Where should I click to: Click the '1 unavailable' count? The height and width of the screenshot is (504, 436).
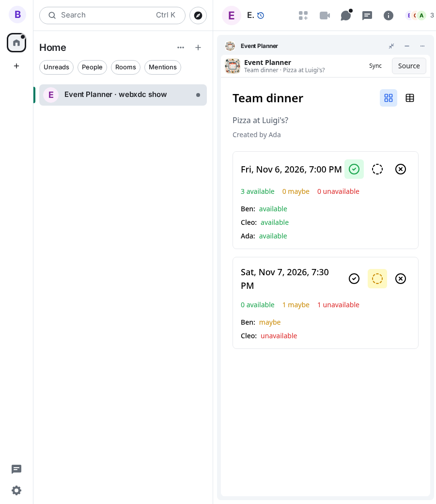[338, 305]
